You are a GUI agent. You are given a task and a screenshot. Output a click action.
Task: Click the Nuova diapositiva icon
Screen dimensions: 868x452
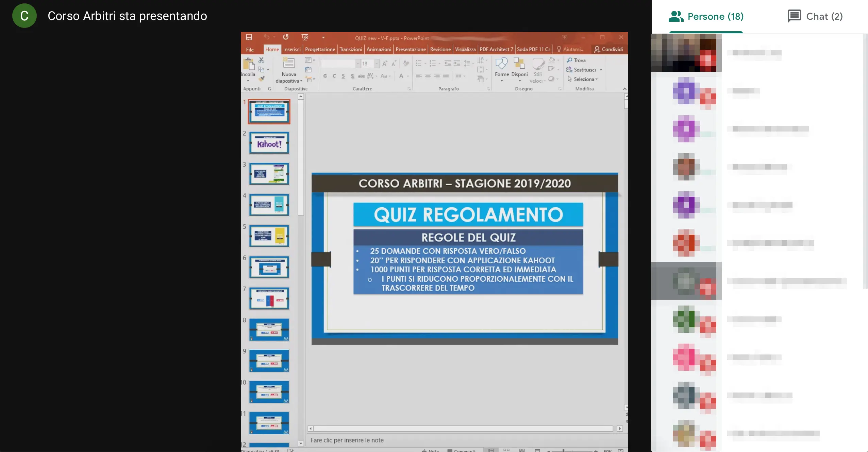(x=289, y=63)
